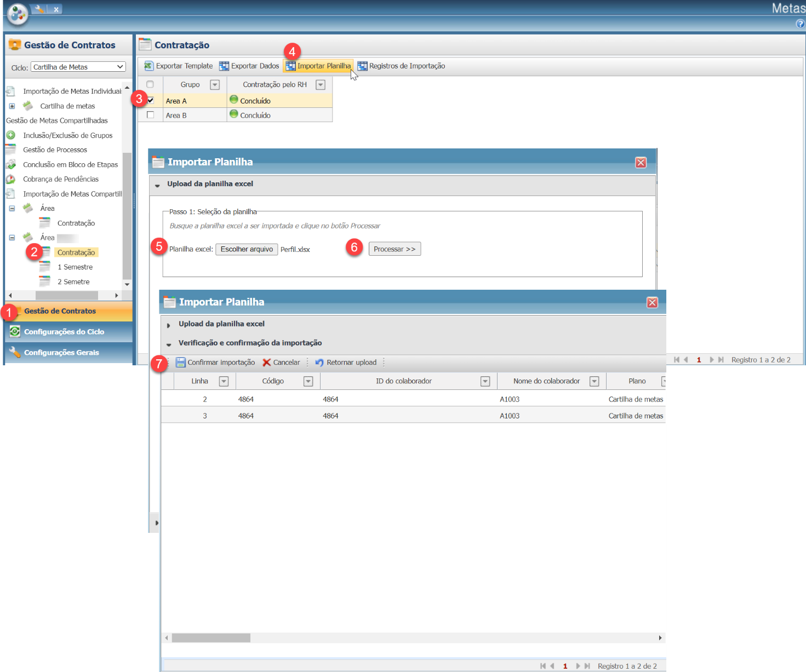Select highlighted Contratação tree item
The height and width of the screenshot is (672, 806).
76,252
